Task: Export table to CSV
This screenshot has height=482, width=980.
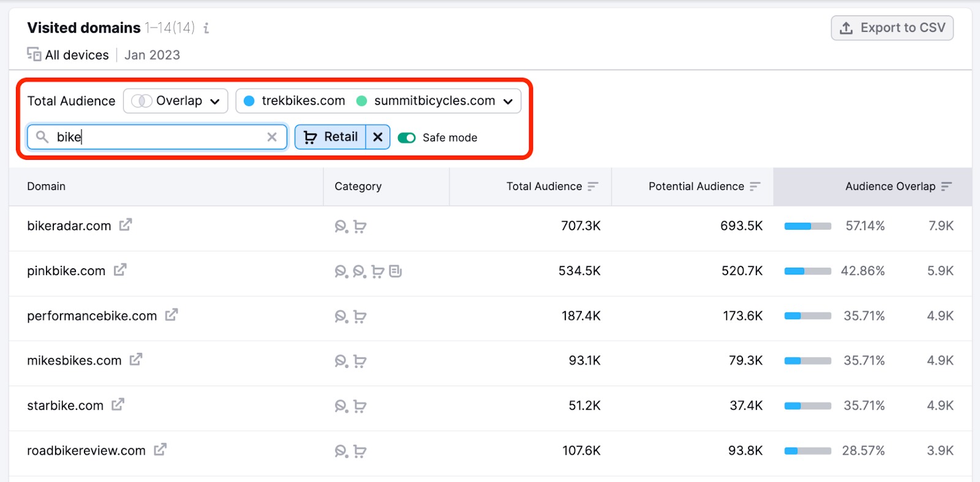Action: [x=892, y=28]
